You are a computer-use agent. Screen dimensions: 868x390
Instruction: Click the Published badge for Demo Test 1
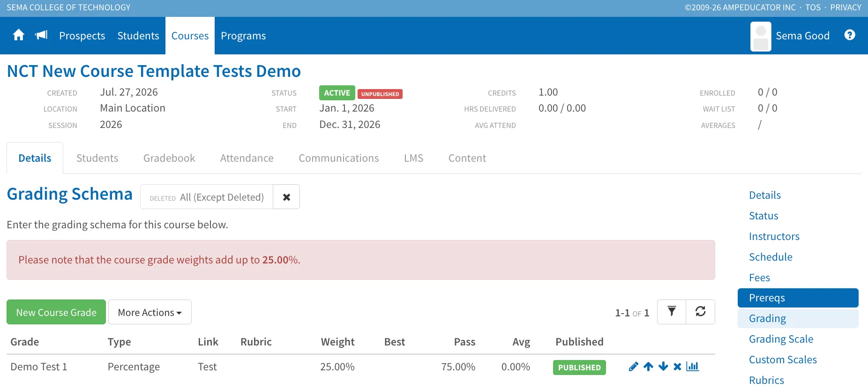point(579,367)
